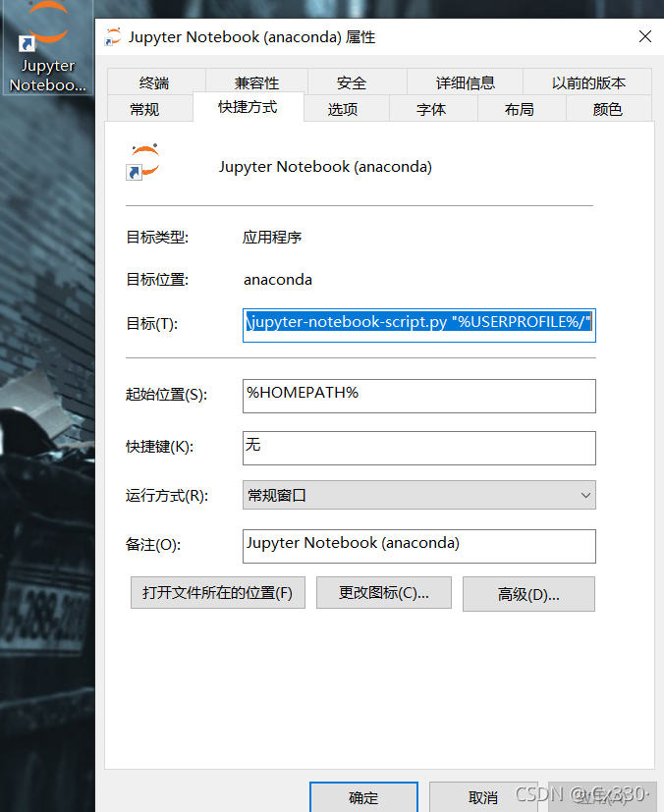Click the 运行方式(R): label
The height and width of the screenshot is (812, 664).
[x=167, y=496]
